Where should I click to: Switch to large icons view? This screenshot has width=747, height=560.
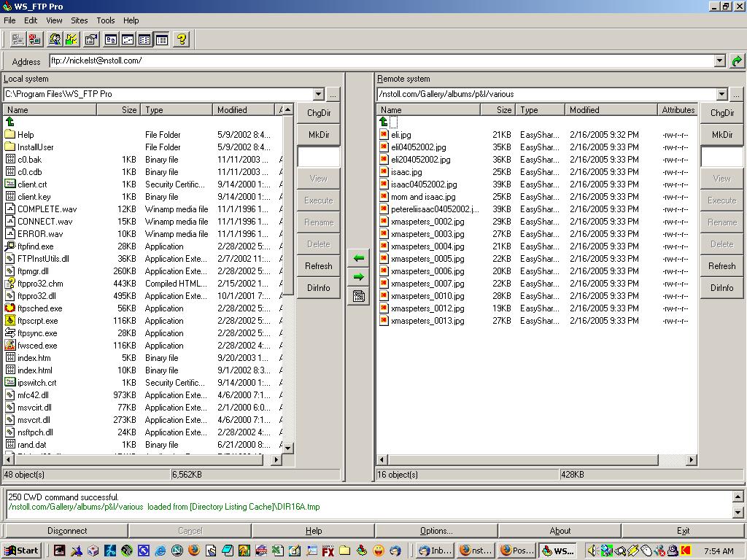pyautogui.click(x=111, y=39)
